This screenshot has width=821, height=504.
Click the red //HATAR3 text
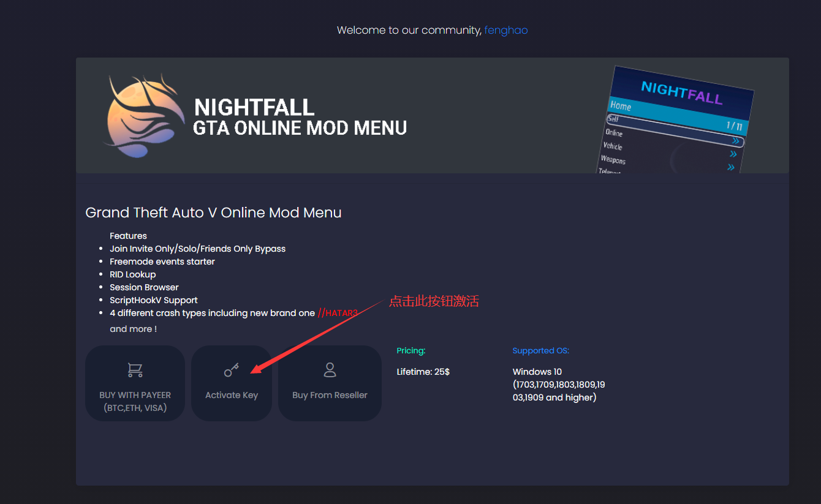coord(338,313)
